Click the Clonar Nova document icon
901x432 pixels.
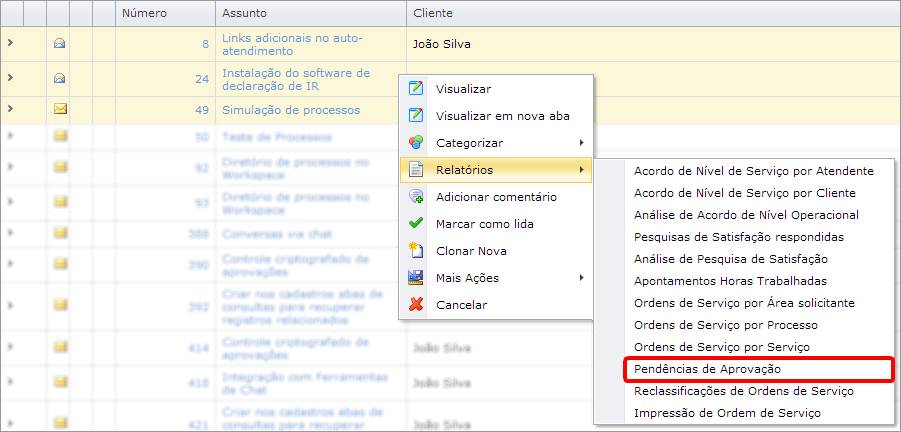[x=416, y=251]
